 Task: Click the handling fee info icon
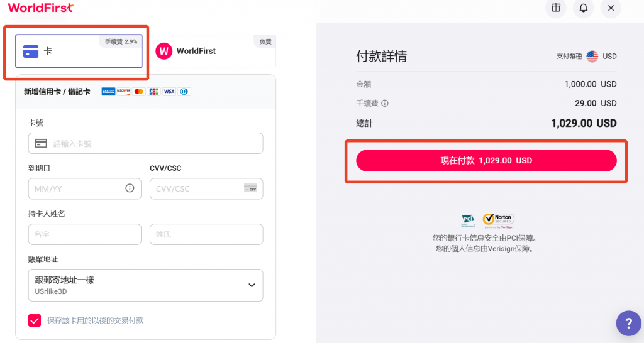pyautogui.click(x=385, y=104)
